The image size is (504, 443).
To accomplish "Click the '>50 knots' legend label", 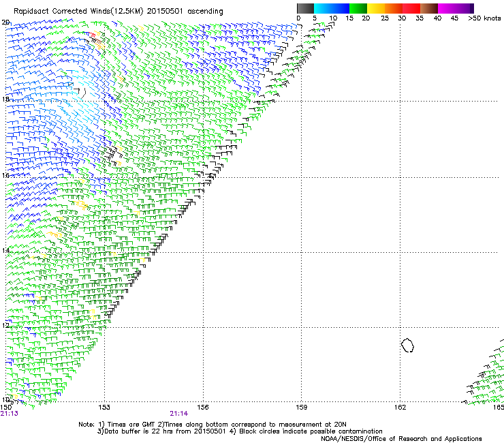I will point(484,18).
